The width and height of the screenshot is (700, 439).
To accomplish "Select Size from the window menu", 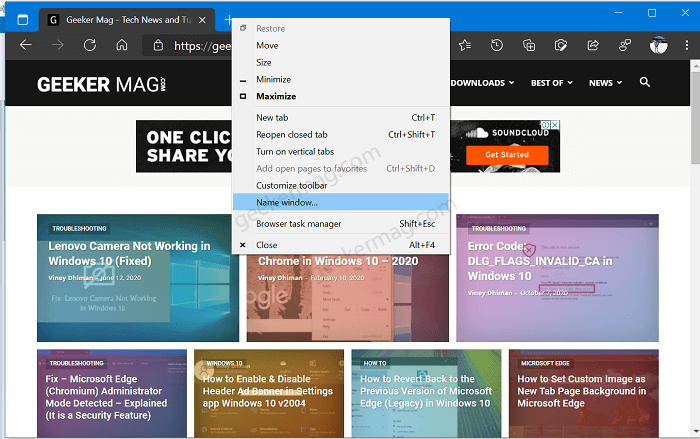I will 341,63.
